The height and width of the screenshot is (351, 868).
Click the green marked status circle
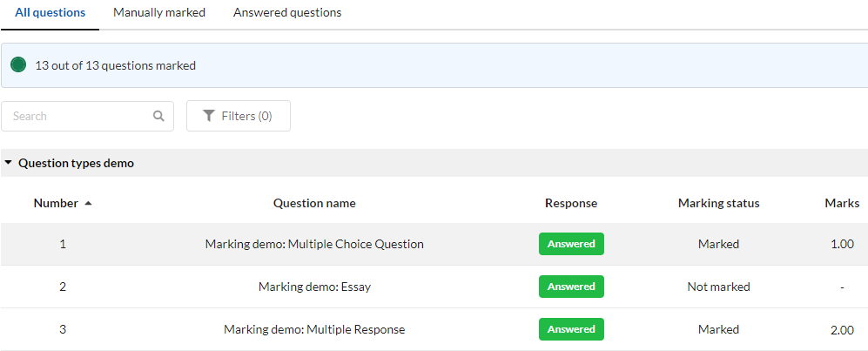18,65
